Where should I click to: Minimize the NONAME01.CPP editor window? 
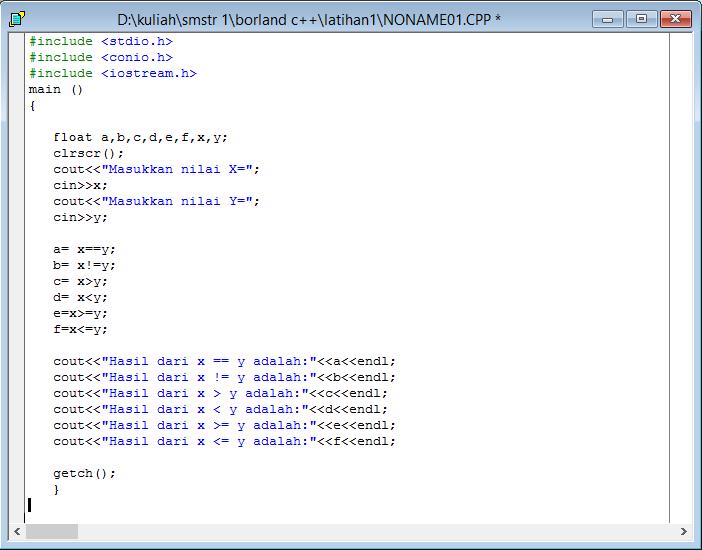[x=608, y=19]
